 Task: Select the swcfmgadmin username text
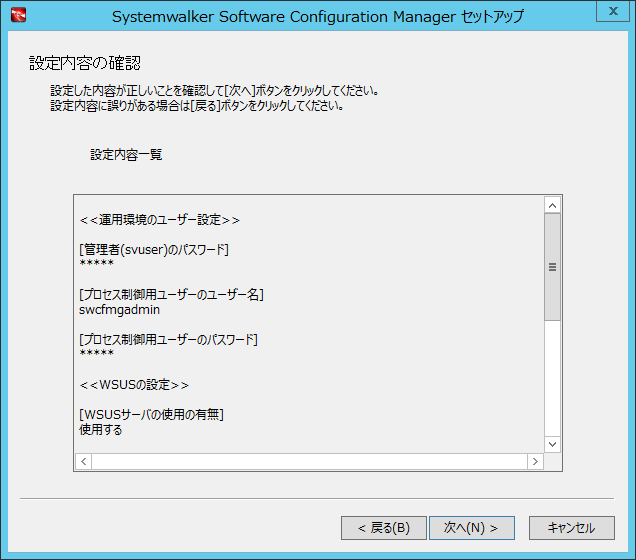[x=119, y=310]
